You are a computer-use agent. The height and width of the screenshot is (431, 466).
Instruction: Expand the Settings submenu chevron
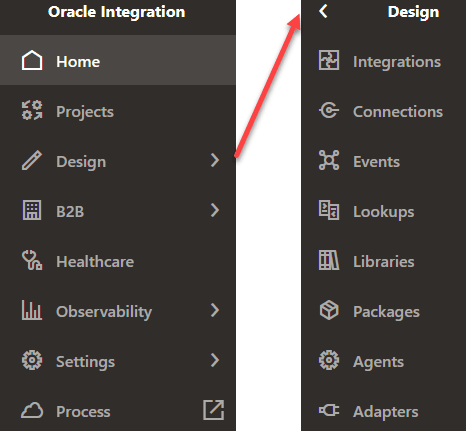click(215, 360)
